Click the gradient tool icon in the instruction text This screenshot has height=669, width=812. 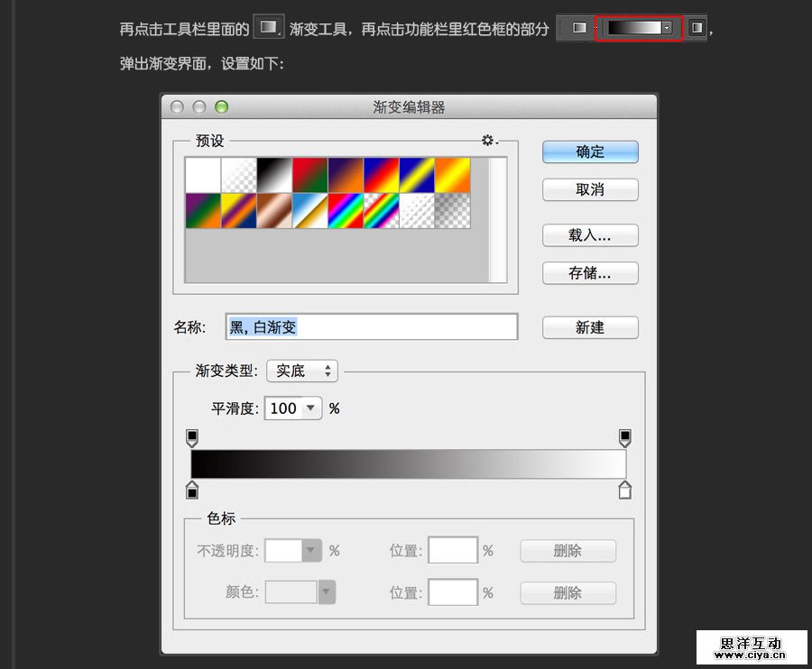click(268, 25)
